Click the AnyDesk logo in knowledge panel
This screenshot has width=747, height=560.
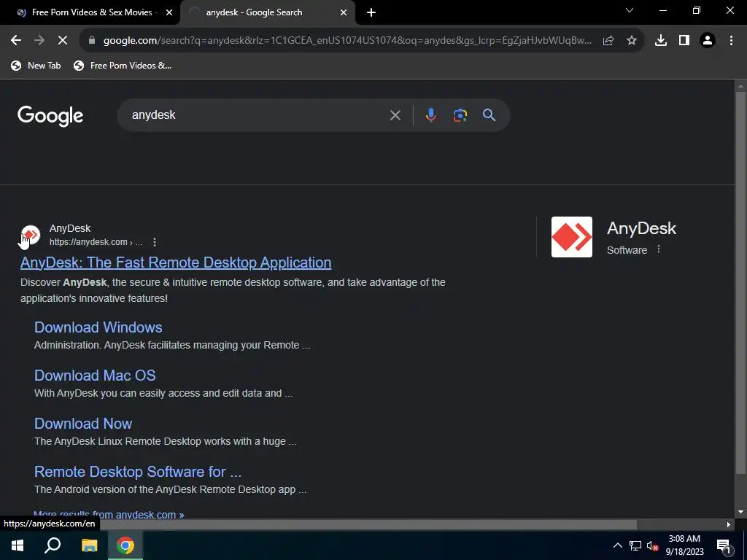[572, 237]
